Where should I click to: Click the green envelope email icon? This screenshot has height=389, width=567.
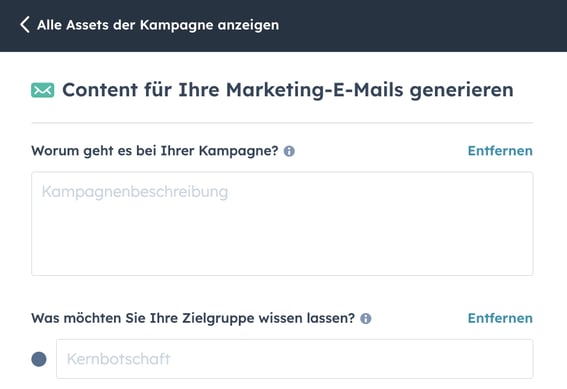43,90
